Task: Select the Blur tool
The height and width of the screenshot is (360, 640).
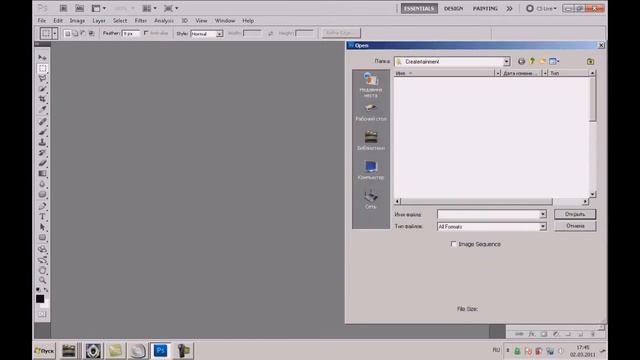Action: pos(42,184)
